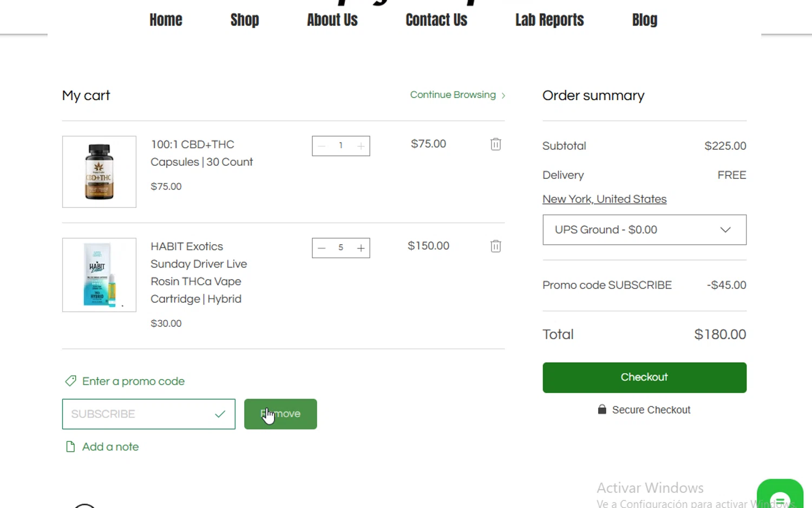Decrease quantity of CBD+THC Capsules

pyautogui.click(x=322, y=146)
